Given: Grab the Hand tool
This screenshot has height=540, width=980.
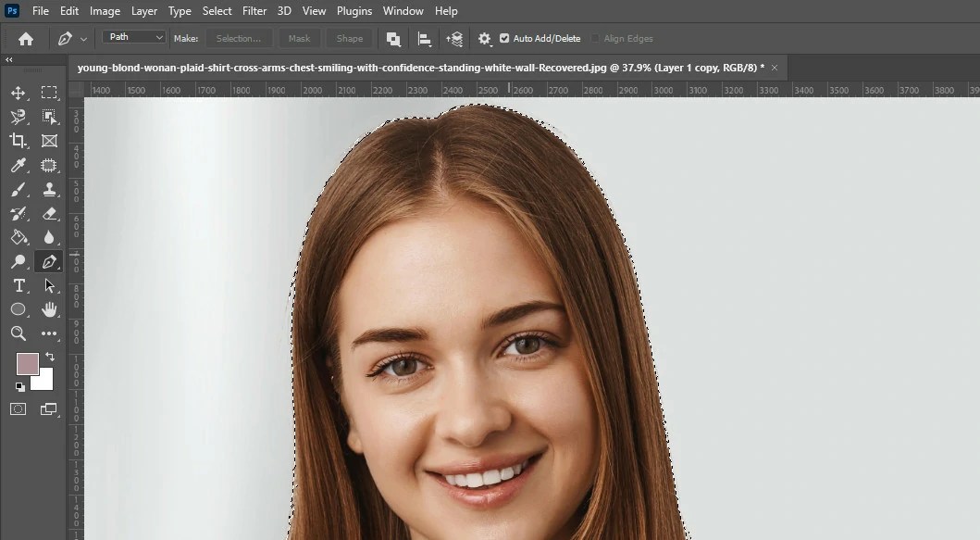Looking at the screenshot, I should click(50, 309).
